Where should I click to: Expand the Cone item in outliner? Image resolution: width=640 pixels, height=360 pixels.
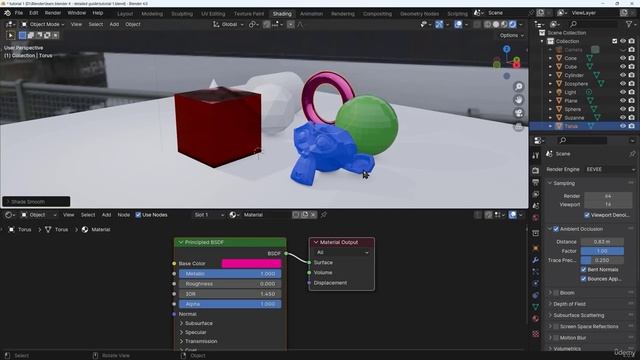(550, 58)
